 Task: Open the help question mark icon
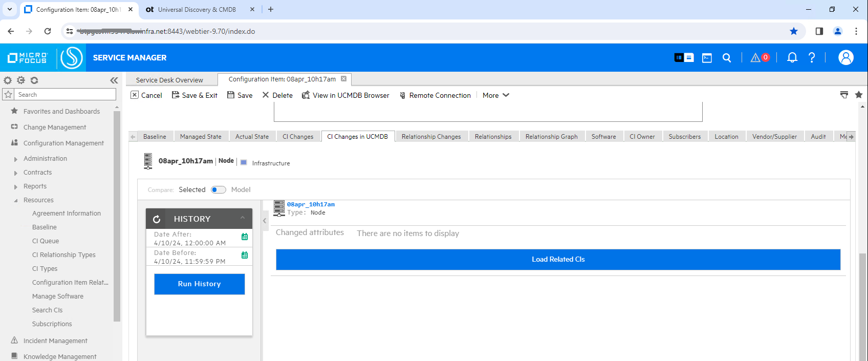click(812, 58)
